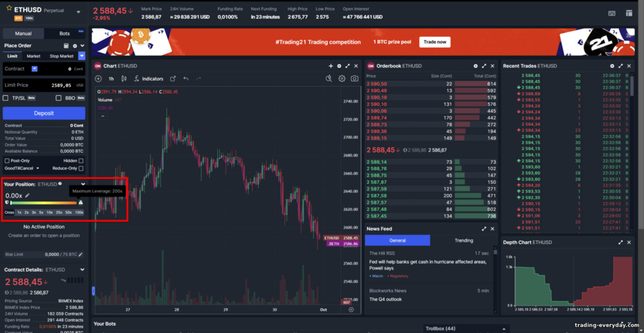The image size is (644, 333).
Task: Click Trade now on the banner
Action: (435, 42)
